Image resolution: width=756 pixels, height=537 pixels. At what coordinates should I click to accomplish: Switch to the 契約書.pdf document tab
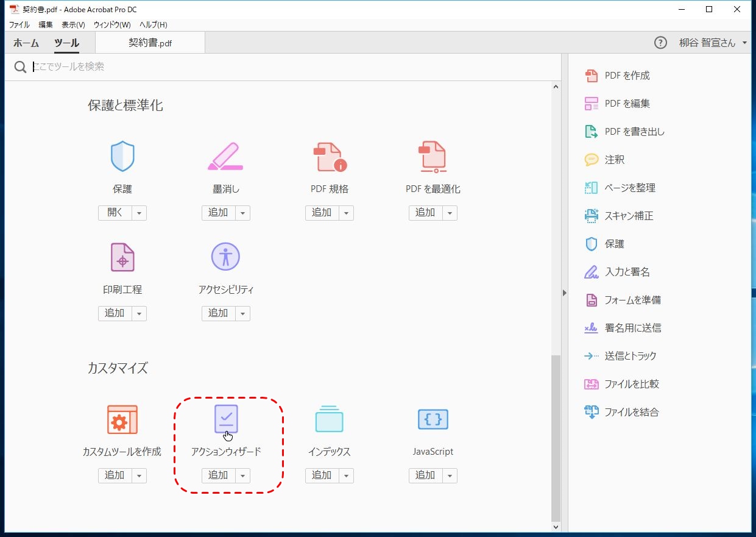point(150,43)
